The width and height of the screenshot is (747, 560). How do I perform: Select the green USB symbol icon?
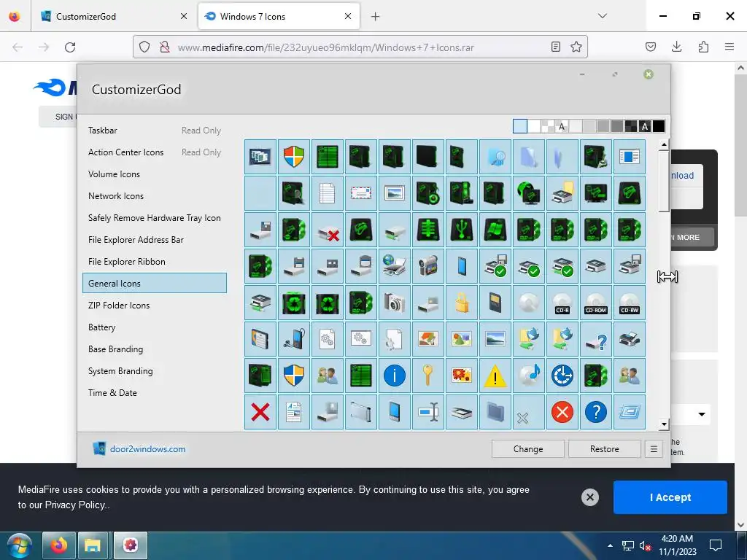click(x=462, y=230)
